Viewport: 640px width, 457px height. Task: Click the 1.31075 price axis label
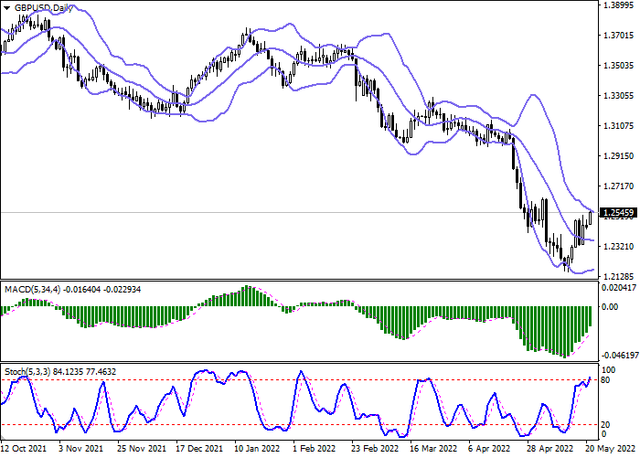click(x=620, y=126)
